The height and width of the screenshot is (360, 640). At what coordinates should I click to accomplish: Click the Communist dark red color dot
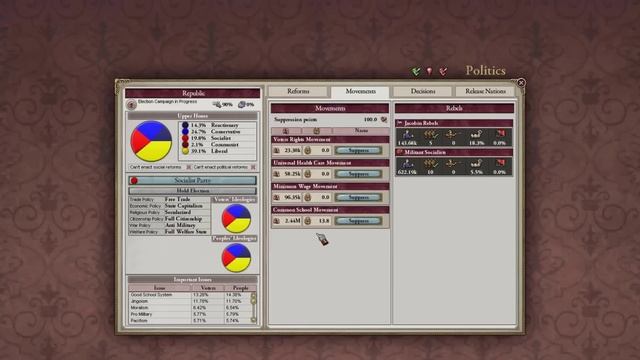tap(185, 144)
